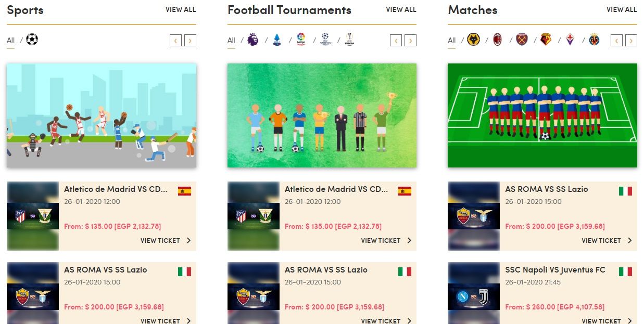
Task: Select the Champions League tournament filter
Action: [x=326, y=40]
